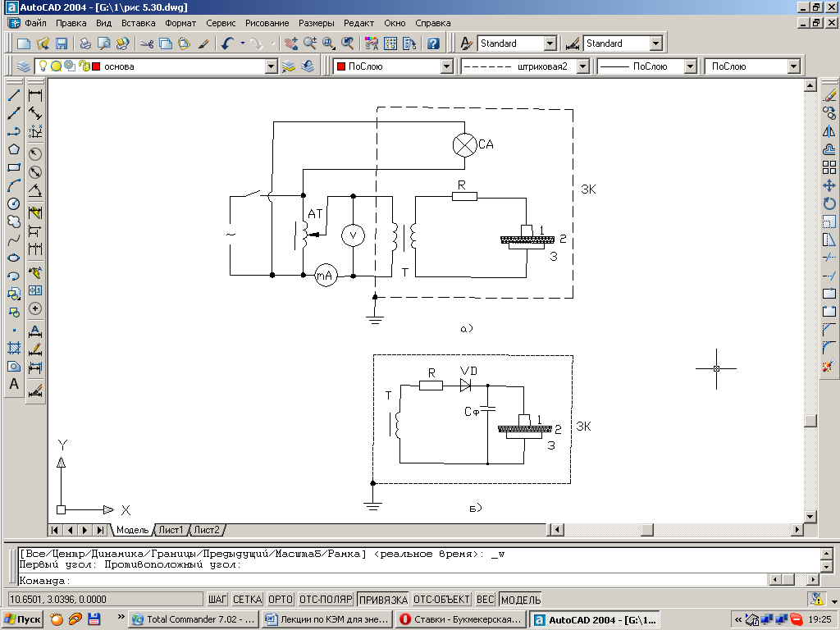
Task: Open the dimension style Standard dropdown
Action: pyautogui.click(x=656, y=43)
